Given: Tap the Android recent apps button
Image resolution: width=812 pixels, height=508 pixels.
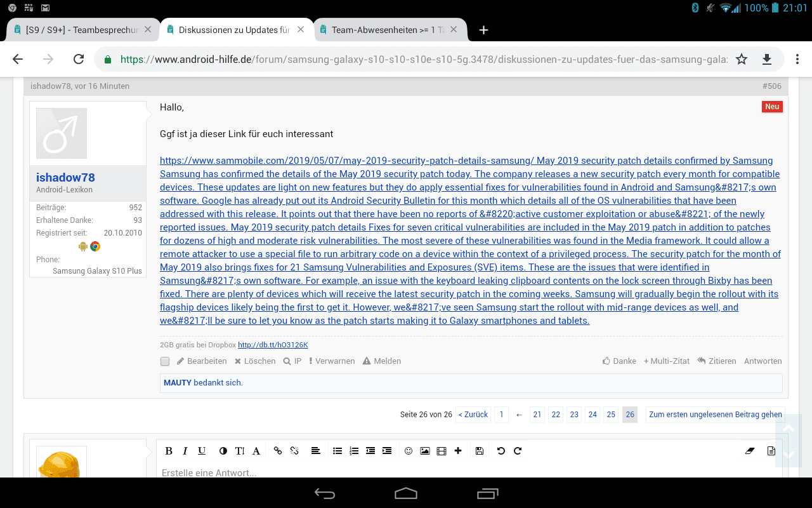Looking at the screenshot, I should pyautogui.click(x=488, y=493).
